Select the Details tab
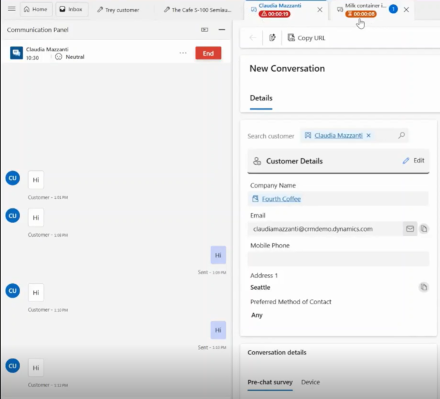This screenshot has height=399, width=440. pyautogui.click(x=261, y=98)
